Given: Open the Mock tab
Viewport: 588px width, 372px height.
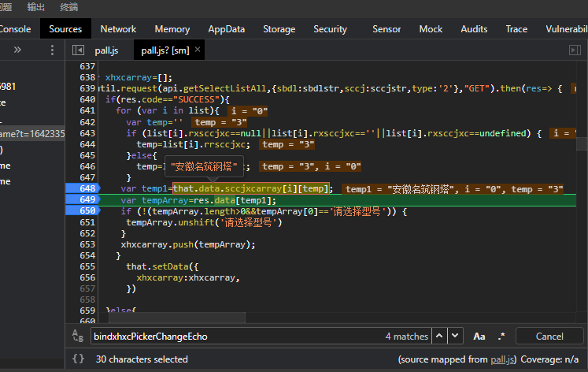Looking at the screenshot, I should click(x=431, y=29).
